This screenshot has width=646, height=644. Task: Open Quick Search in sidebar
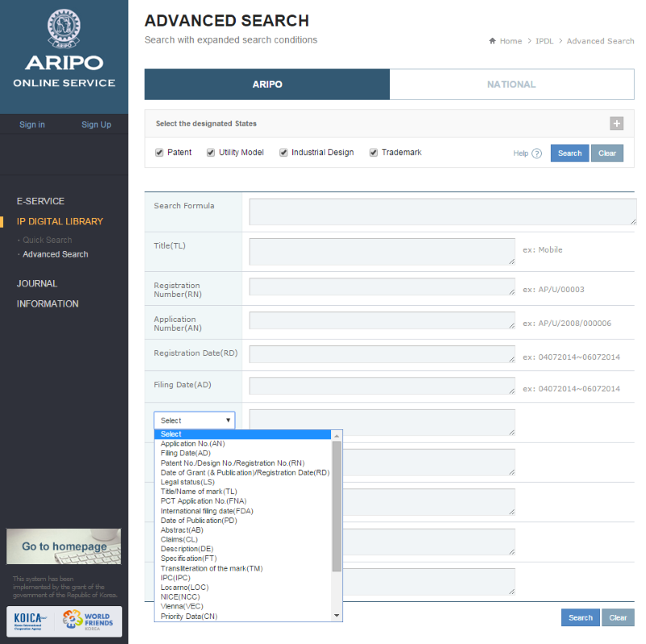point(47,240)
